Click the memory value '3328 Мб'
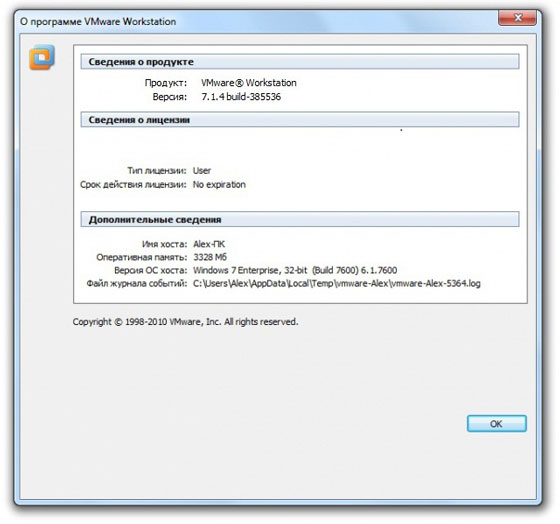 pos(210,257)
